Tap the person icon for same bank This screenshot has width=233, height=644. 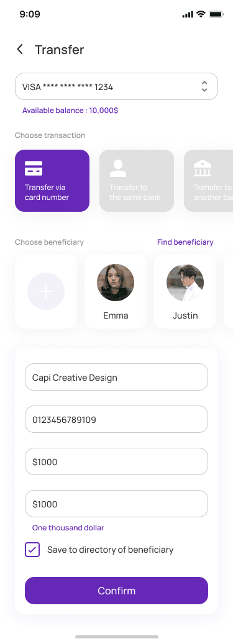118,168
